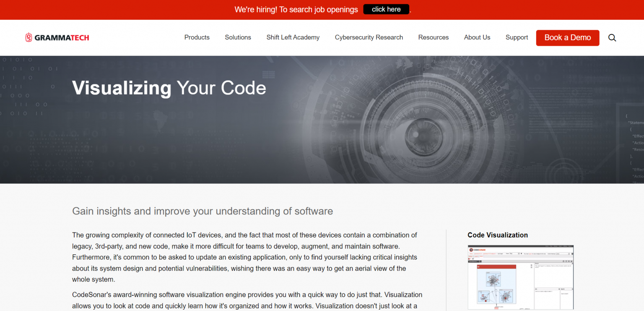644x311 pixels.
Task: Open the Support navigation item
Action: pos(517,37)
